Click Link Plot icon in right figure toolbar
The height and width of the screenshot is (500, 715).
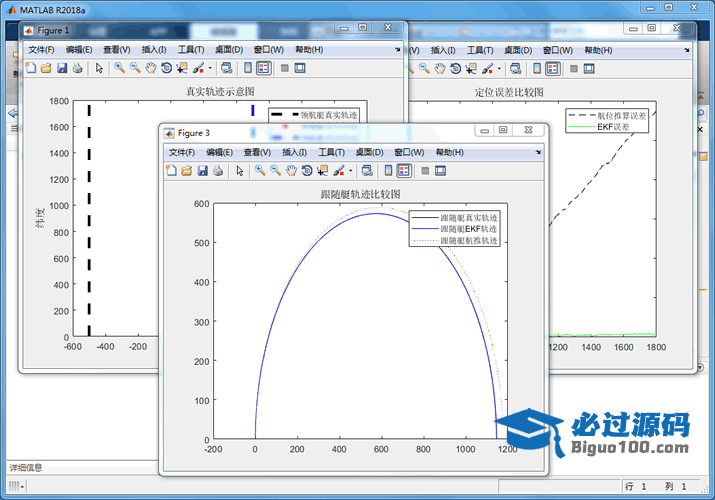click(x=515, y=69)
